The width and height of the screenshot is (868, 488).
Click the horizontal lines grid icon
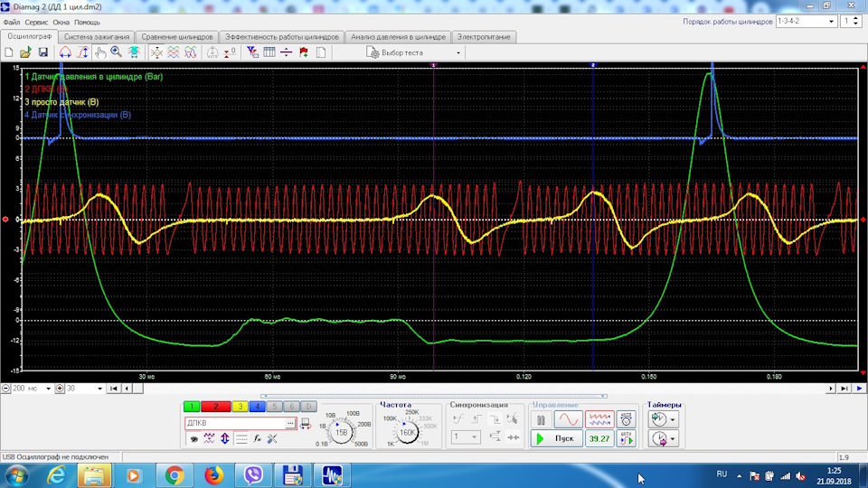coord(241,439)
